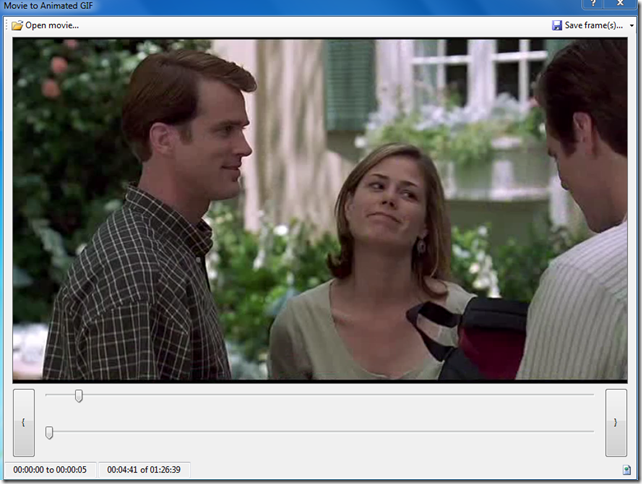This screenshot has height=484, width=642.
Task: Close the Movie to Animated GIF window
Action: click(621, 3)
